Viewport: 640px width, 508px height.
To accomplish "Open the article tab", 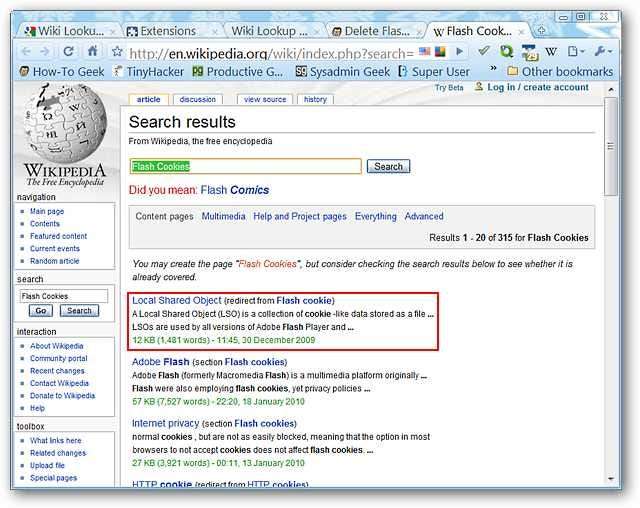I will (x=148, y=100).
